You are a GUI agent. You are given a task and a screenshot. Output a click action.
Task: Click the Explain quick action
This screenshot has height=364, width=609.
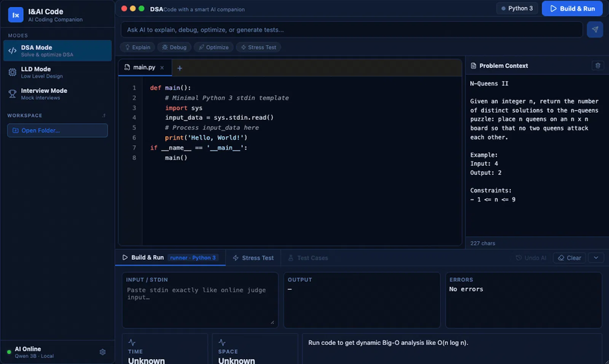pos(137,47)
